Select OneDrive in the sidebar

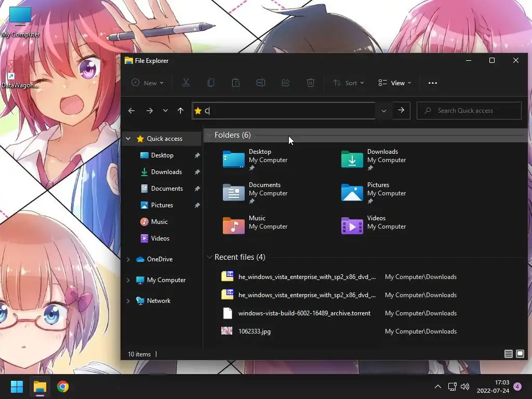pos(159,259)
